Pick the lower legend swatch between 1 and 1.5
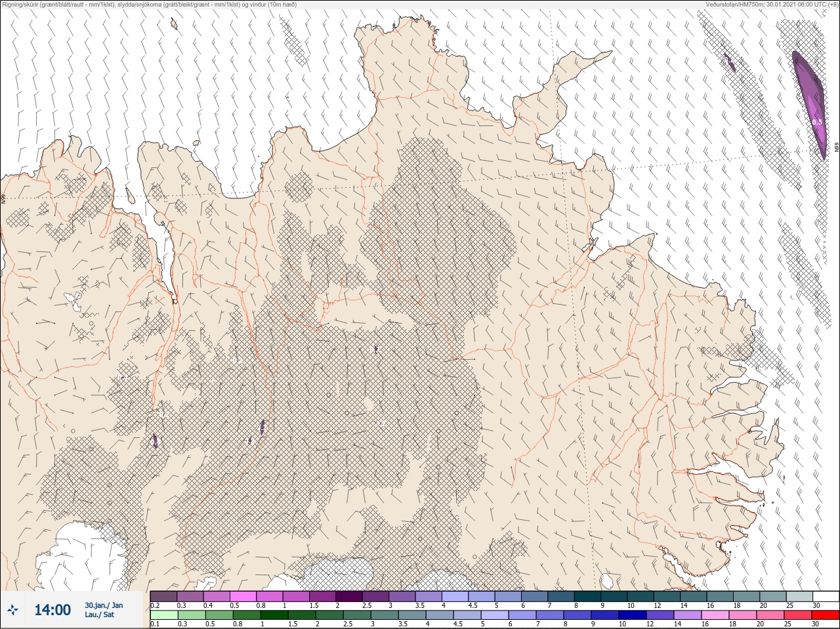Image resolution: width=840 pixels, height=629 pixels. 274,615
